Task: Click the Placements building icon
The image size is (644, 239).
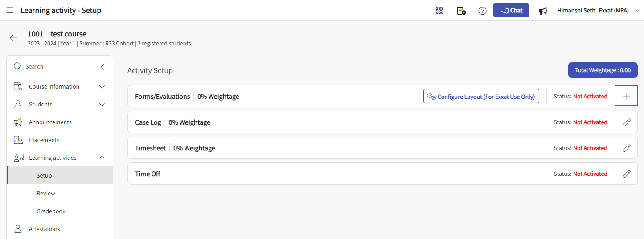Action: [x=18, y=140]
